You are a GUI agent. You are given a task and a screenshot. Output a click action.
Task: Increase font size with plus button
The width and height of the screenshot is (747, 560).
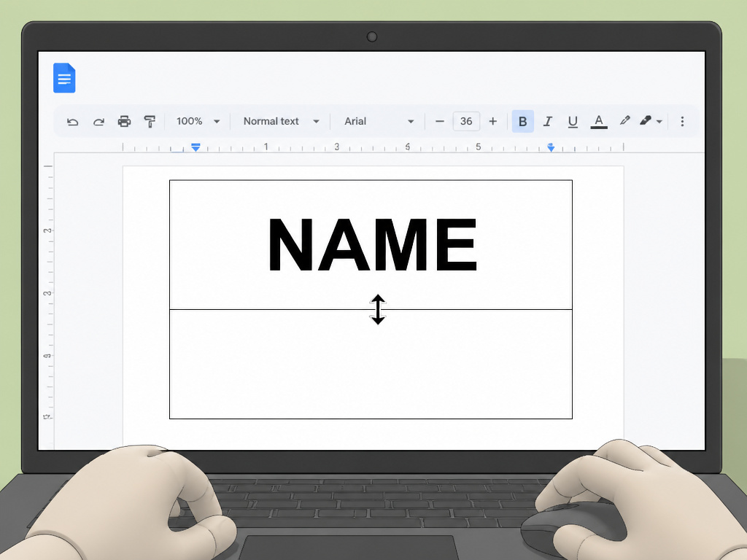[x=493, y=122]
